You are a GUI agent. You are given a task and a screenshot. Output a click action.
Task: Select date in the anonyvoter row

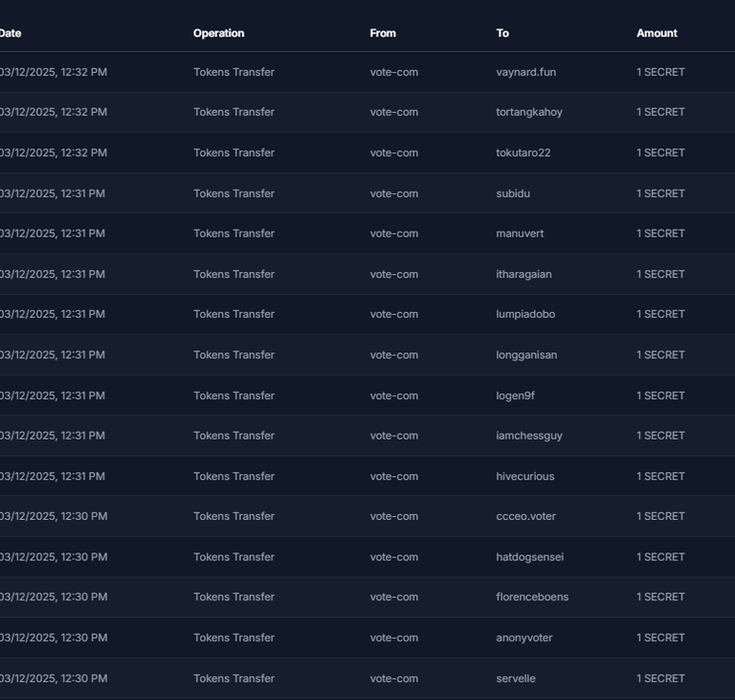click(x=54, y=638)
